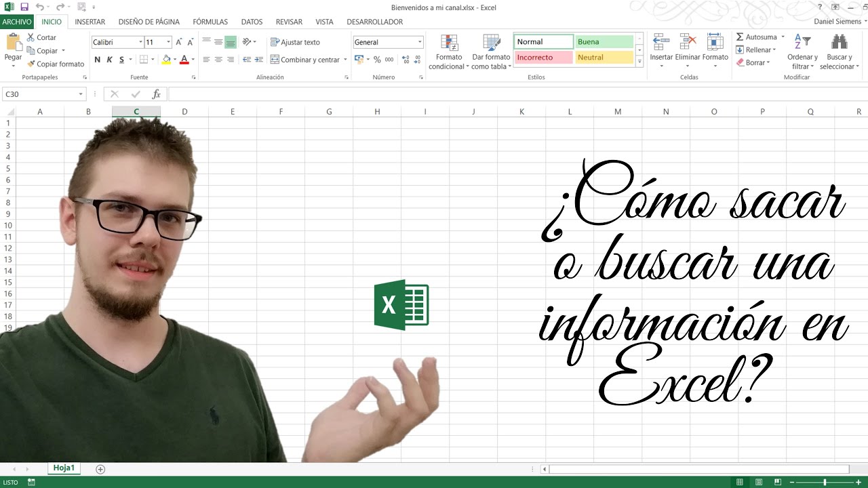The width and height of the screenshot is (868, 488).
Task: Toggle bold with the N button
Action: (98, 60)
